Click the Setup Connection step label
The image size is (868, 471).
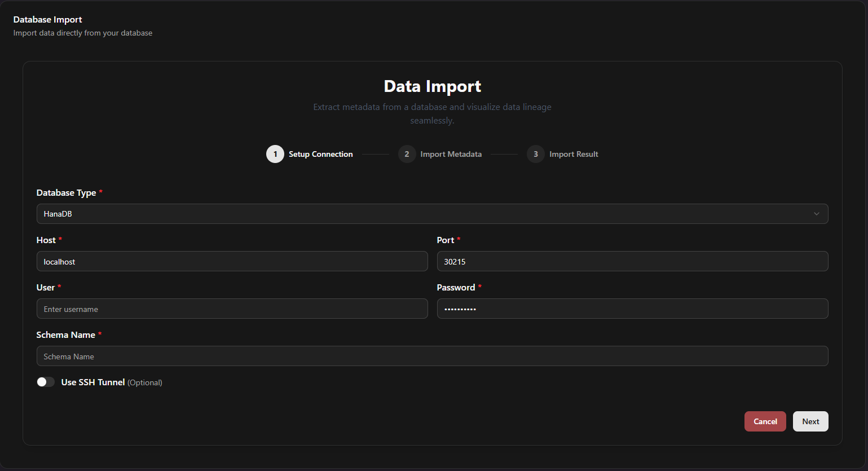[321, 154]
